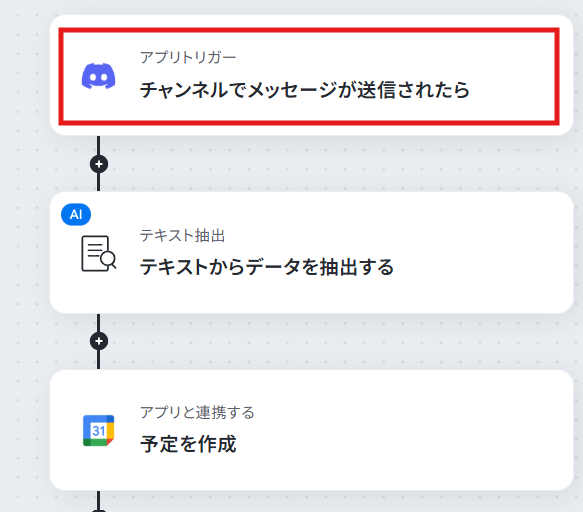Click connector line below the 予定を作成 card

click(99, 499)
